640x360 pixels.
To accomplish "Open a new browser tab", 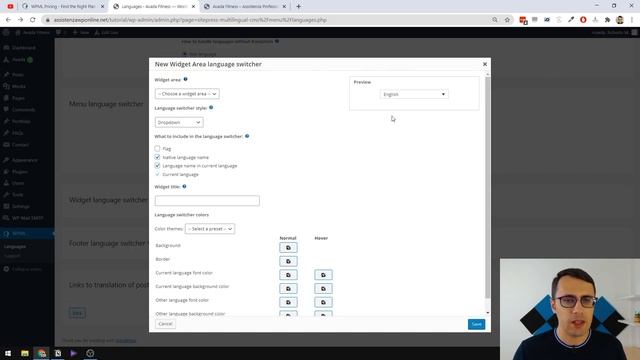I will (x=299, y=7).
